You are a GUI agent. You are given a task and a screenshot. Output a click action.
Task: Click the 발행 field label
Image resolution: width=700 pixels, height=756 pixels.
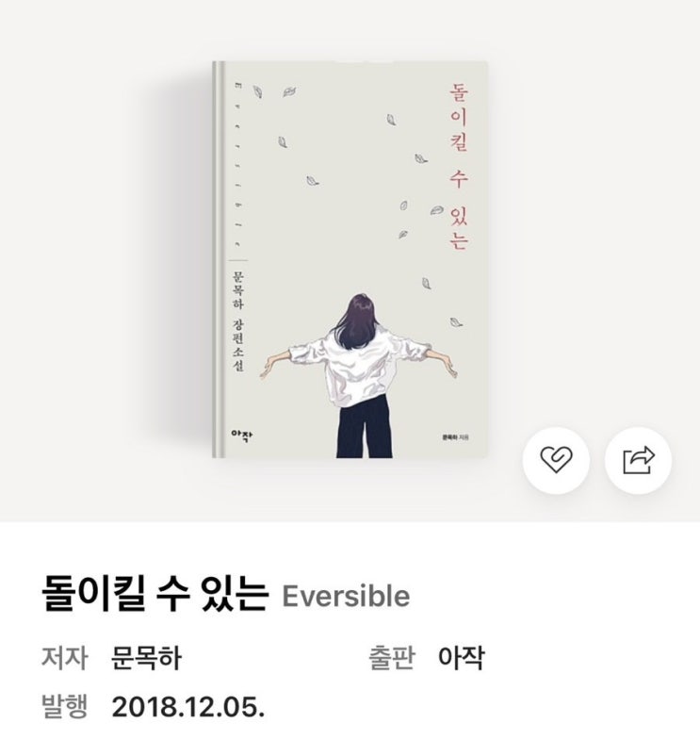[65, 707]
